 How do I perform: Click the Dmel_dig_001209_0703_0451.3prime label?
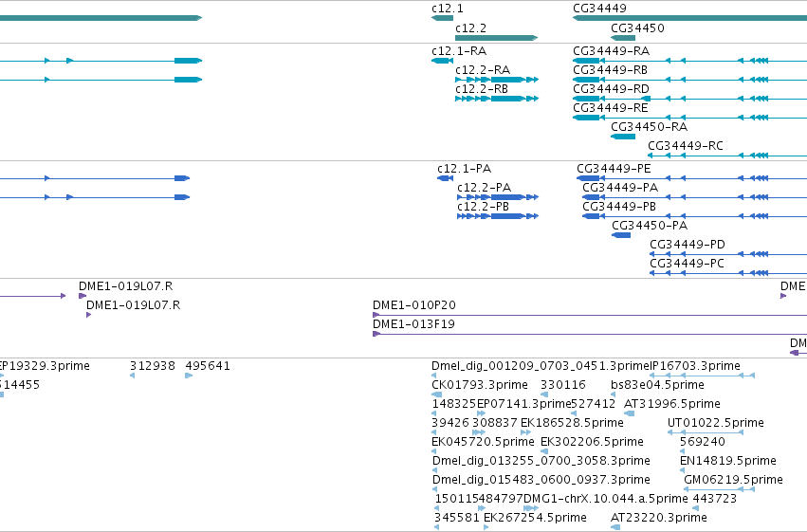[541, 366]
